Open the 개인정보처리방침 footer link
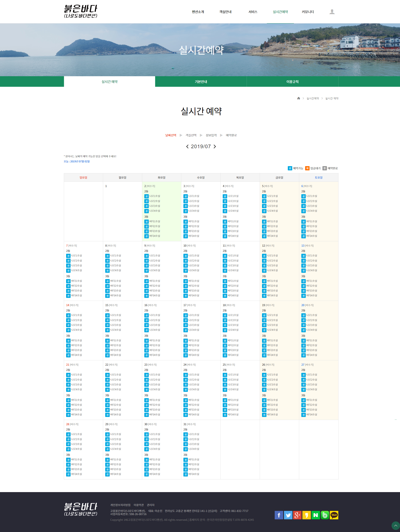 click(x=120, y=505)
